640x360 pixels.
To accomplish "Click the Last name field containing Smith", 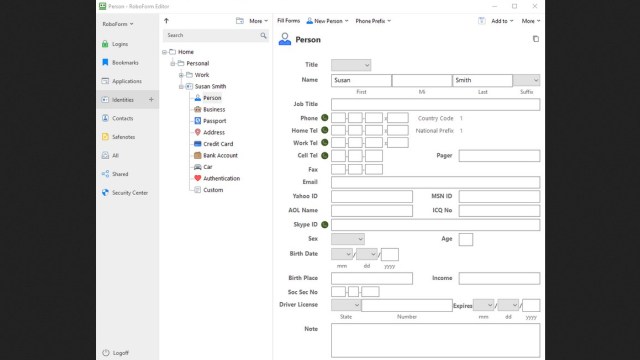I will (x=482, y=80).
